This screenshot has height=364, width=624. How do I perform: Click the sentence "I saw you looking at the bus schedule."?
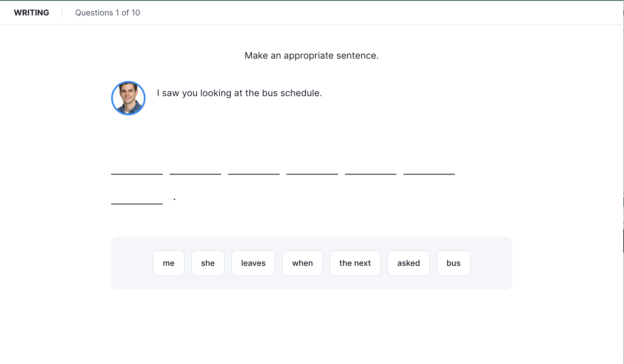pyautogui.click(x=240, y=93)
